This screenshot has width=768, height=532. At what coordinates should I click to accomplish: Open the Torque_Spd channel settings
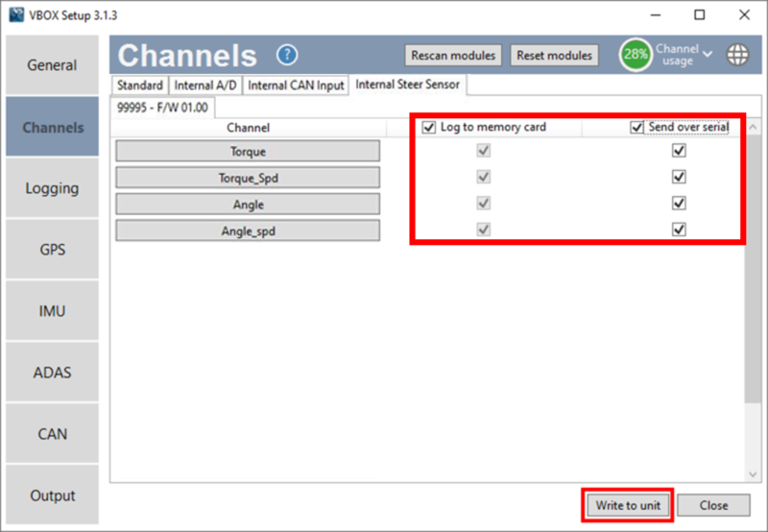(x=248, y=178)
